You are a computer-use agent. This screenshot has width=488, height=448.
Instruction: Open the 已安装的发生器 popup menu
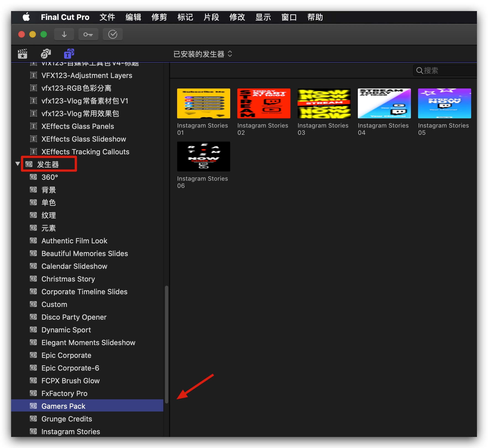click(203, 54)
